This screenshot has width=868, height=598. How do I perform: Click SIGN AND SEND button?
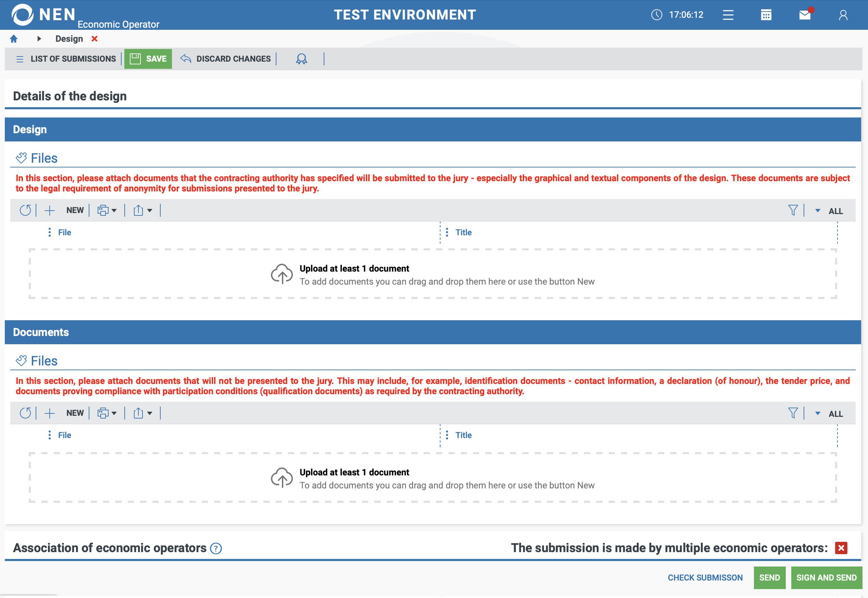(x=826, y=578)
